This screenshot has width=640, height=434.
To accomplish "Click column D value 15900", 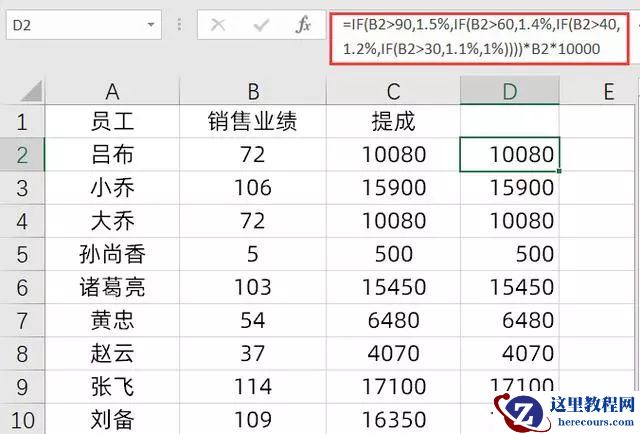I will [510, 188].
